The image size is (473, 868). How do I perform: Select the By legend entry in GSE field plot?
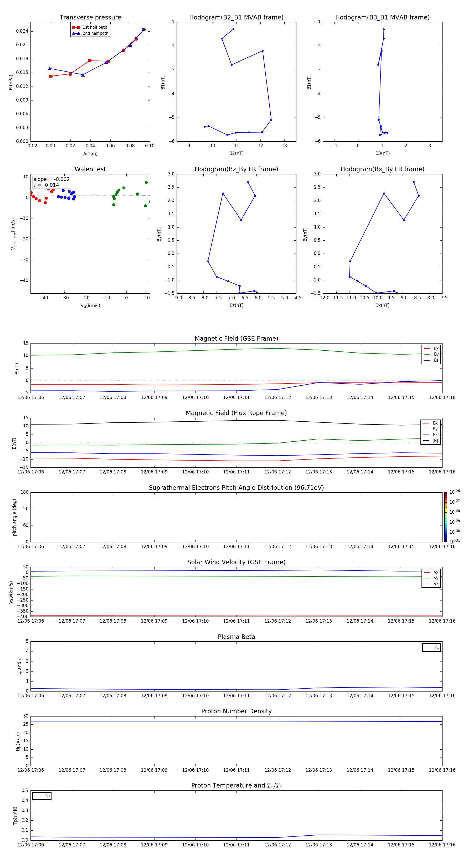431,354
